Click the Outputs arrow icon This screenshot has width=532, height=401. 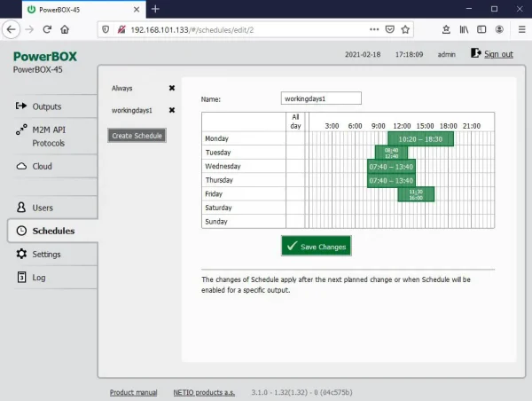tap(21, 106)
